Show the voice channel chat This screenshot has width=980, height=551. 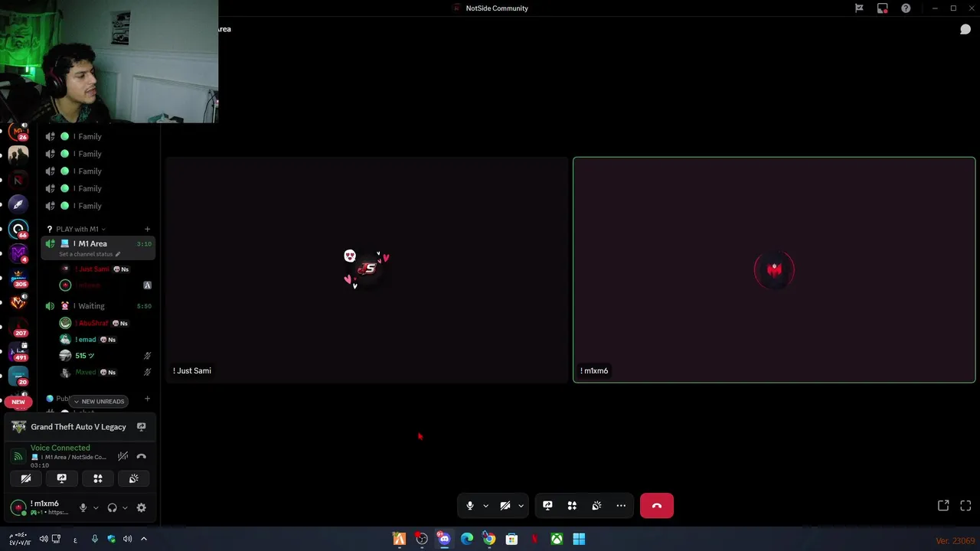[x=965, y=29]
